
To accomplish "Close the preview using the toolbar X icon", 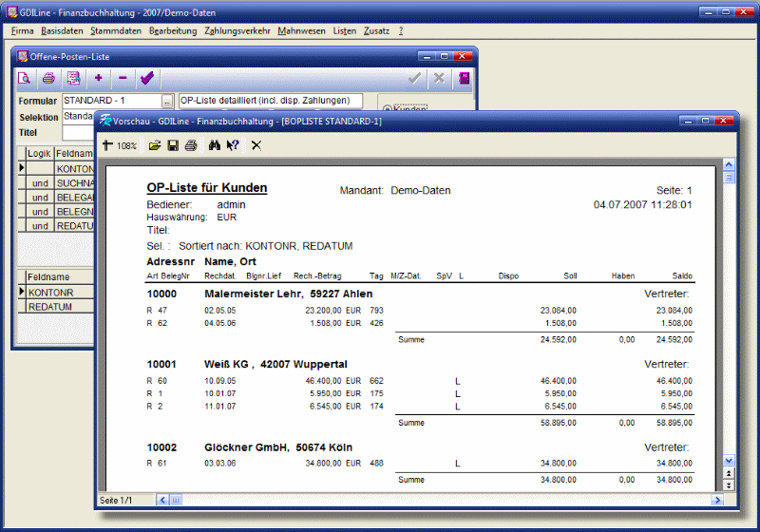I will 256,145.
